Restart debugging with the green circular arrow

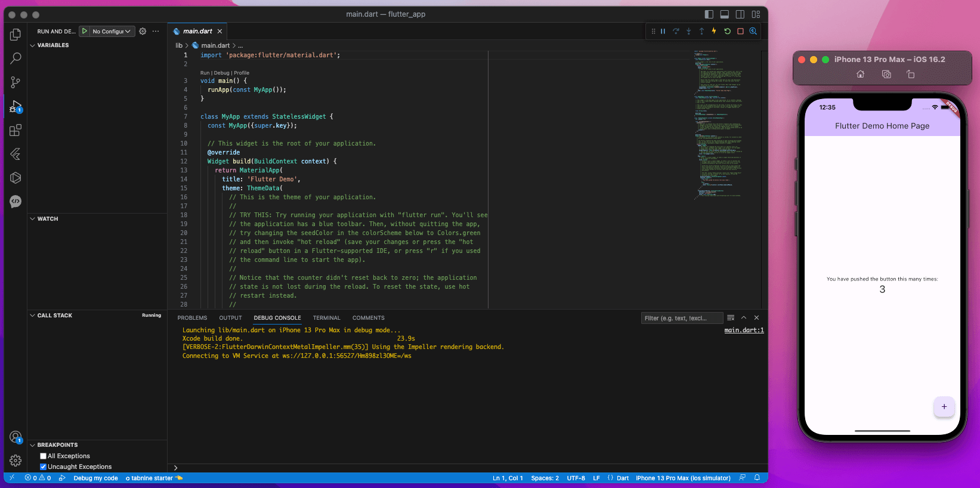tap(727, 31)
